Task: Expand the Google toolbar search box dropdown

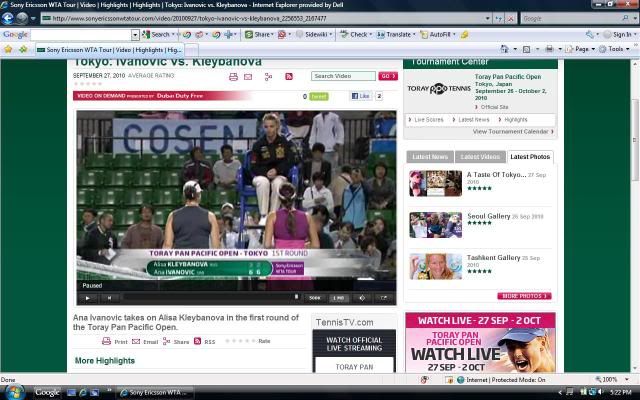Action: tap(135, 35)
